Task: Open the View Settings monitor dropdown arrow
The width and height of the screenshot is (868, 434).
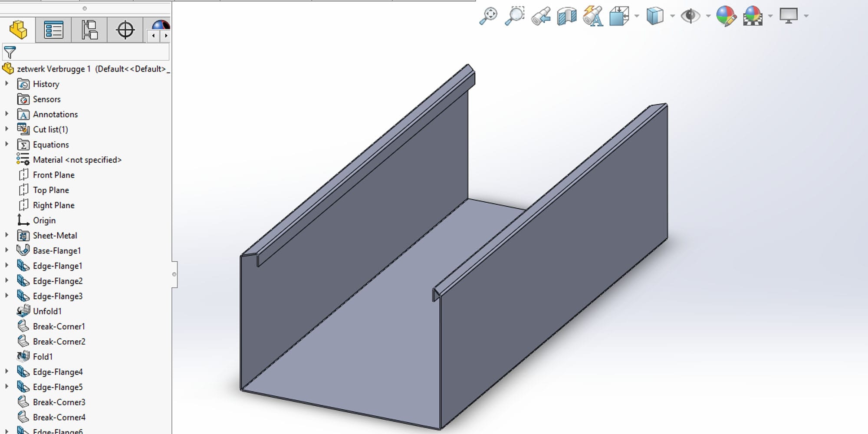Action: 806,16
